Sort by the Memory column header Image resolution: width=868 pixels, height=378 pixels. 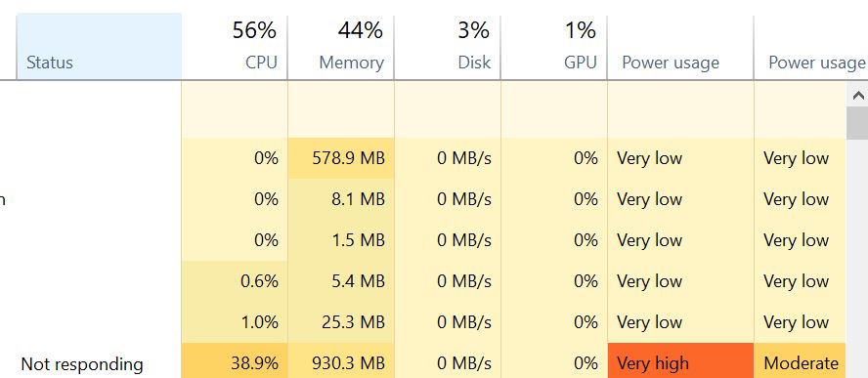click(x=341, y=47)
